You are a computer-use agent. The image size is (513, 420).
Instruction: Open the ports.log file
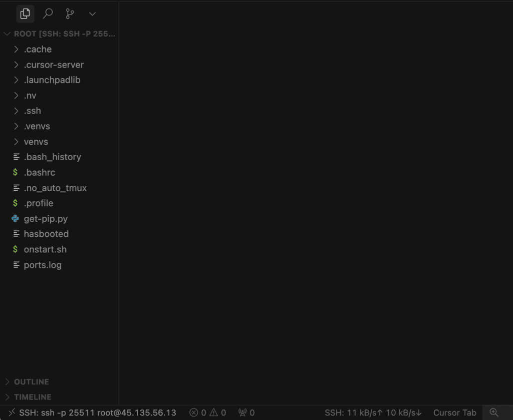pyautogui.click(x=43, y=265)
